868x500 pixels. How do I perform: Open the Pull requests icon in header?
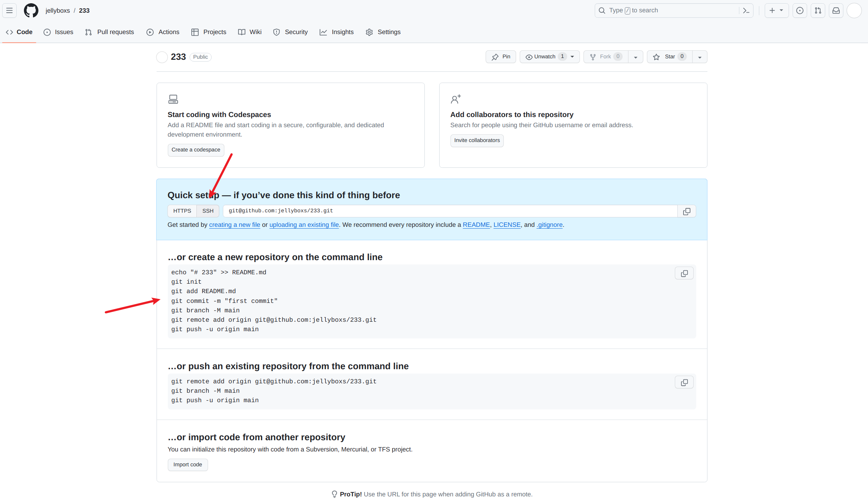pos(818,11)
